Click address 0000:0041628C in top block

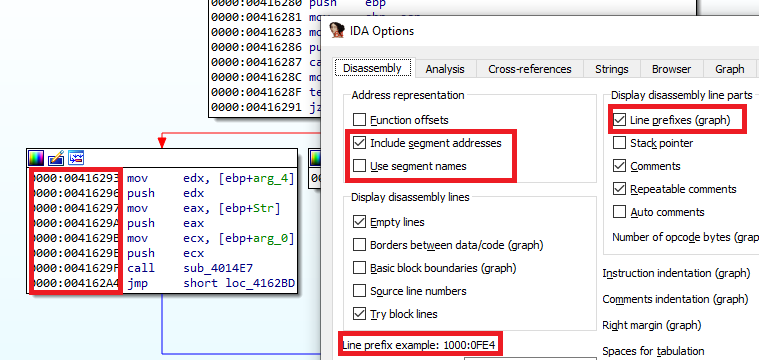256,77
